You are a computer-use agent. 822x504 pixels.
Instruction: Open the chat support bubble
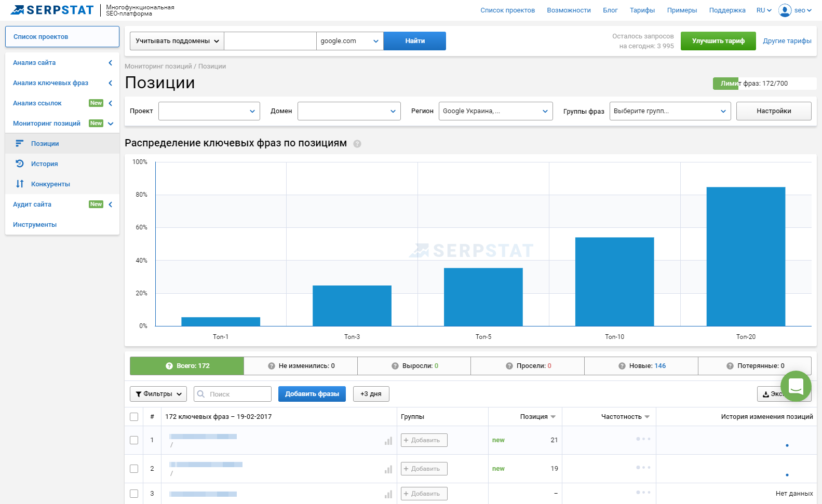pos(796,386)
